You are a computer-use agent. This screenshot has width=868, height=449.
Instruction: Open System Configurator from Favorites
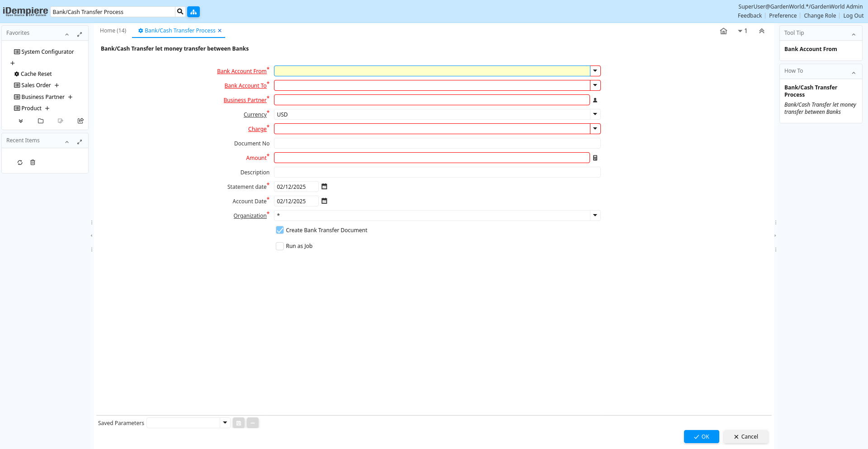click(x=47, y=52)
